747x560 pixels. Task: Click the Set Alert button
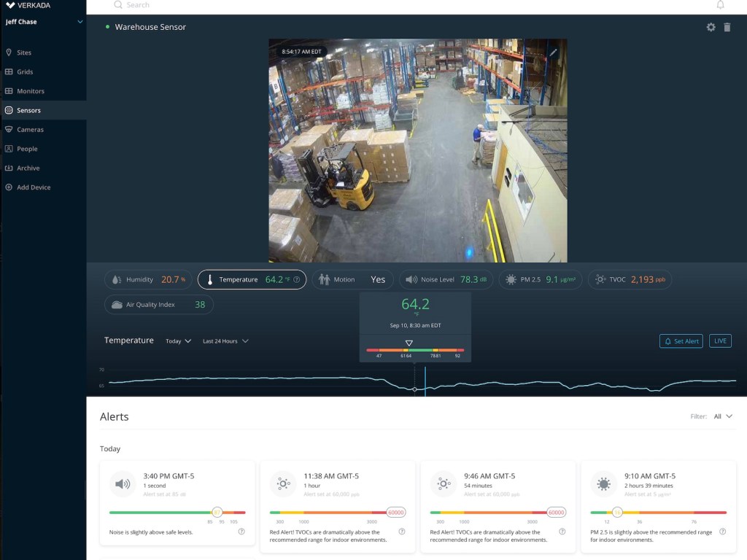681,341
